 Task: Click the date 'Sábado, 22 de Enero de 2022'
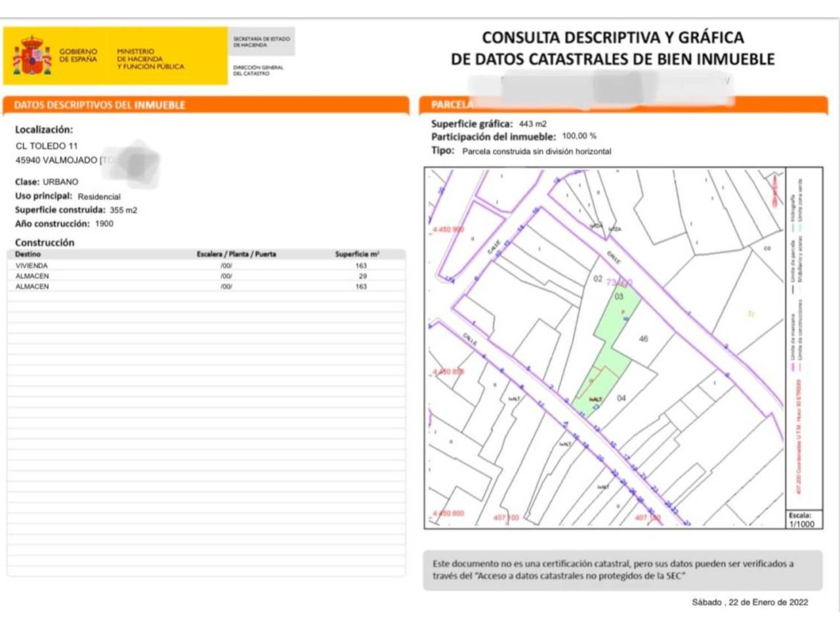pos(750,602)
